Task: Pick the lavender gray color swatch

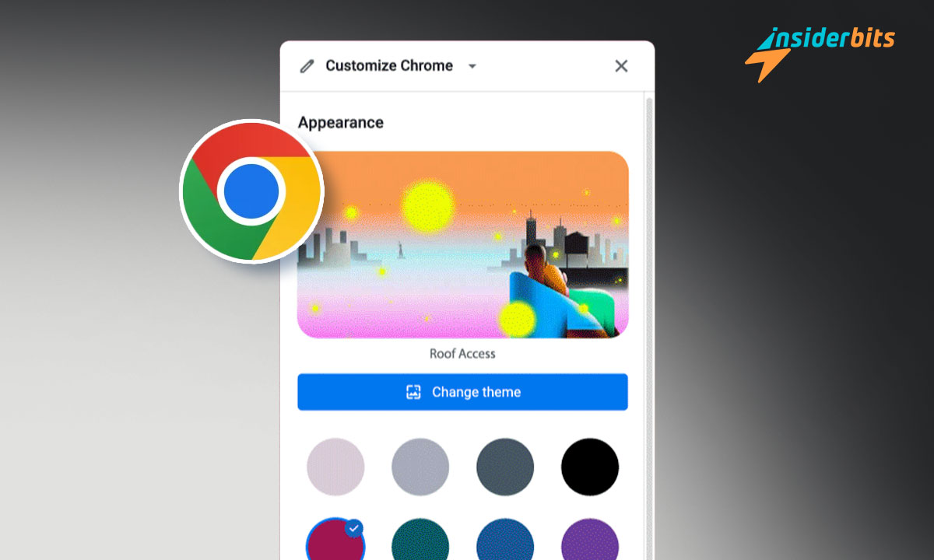Action: (420, 467)
